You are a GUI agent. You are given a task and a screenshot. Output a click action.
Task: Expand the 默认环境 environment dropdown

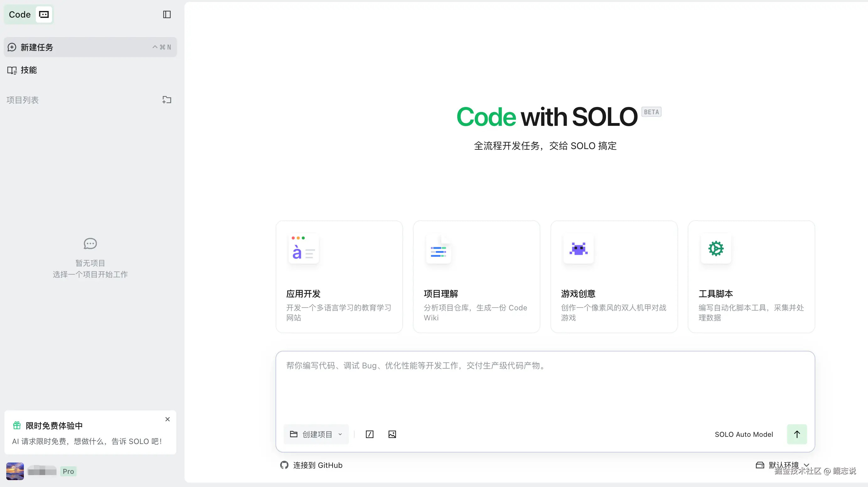point(782,465)
